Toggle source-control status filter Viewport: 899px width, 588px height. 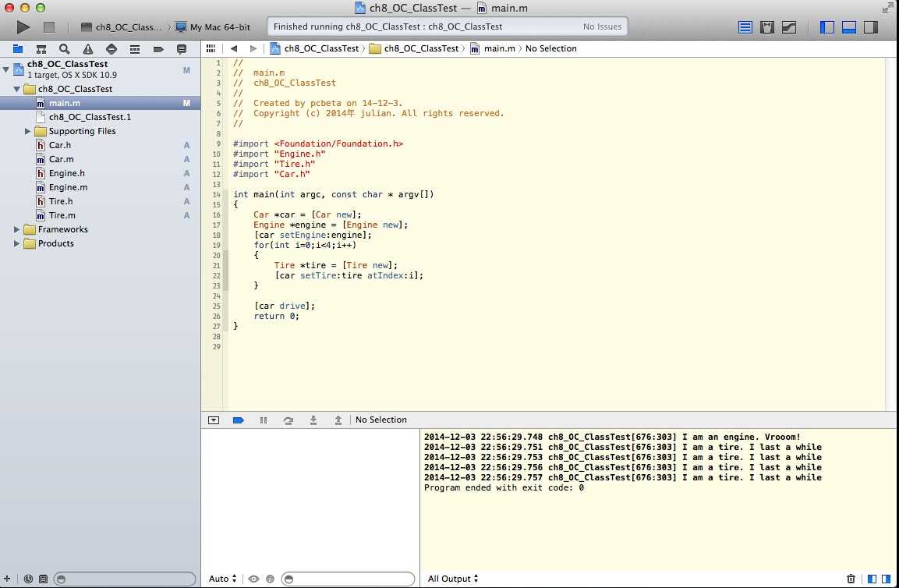pyautogui.click(x=43, y=579)
